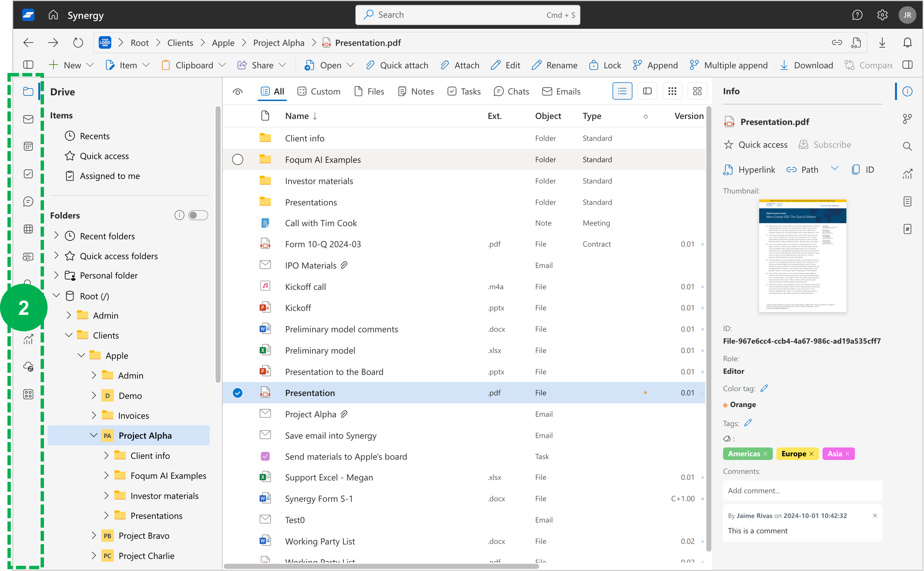
Task: Open the calendar module icon
Action: (x=28, y=146)
